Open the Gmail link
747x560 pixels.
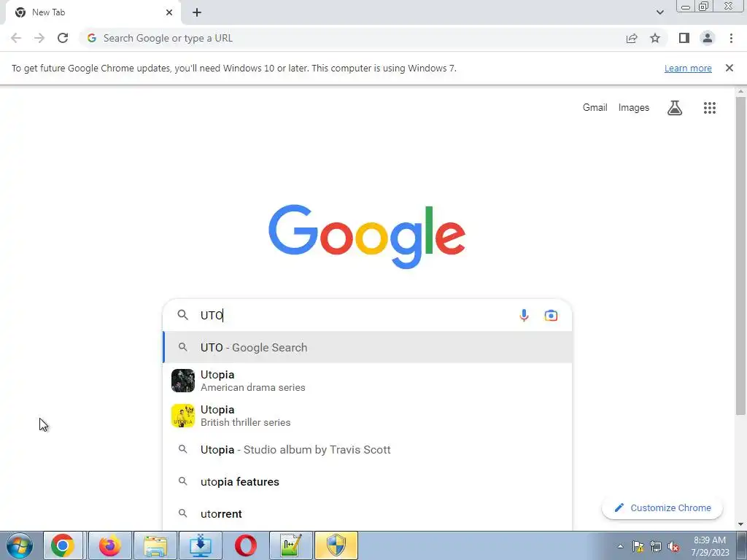click(595, 108)
